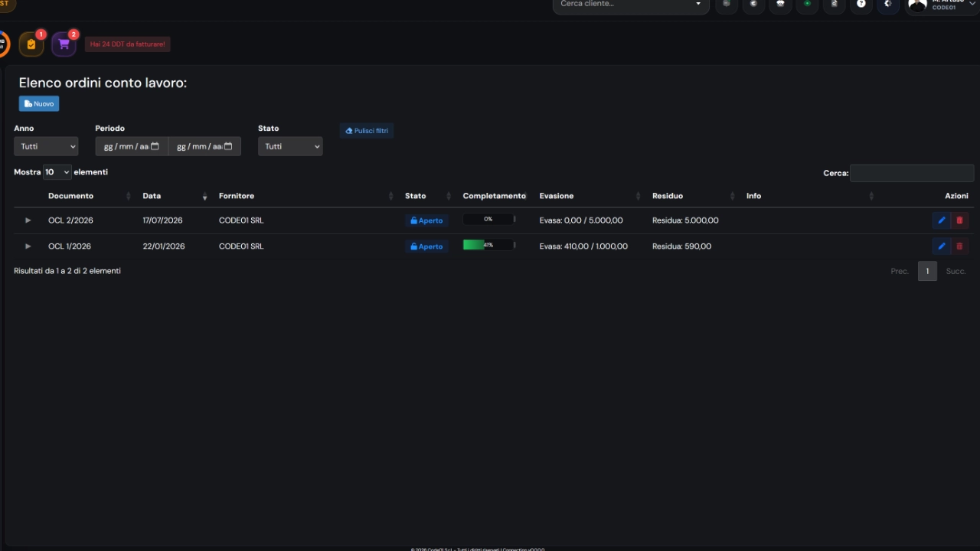Image resolution: width=980 pixels, height=551 pixels.
Task: Expand row details for OCL 2/2026
Action: coord(28,220)
